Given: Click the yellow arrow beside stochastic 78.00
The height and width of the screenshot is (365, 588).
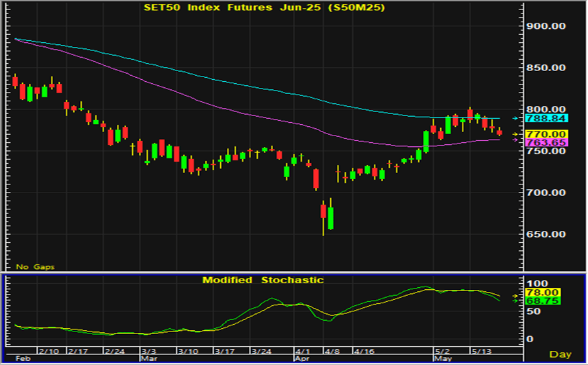Looking at the screenshot, I should tap(516, 295).
